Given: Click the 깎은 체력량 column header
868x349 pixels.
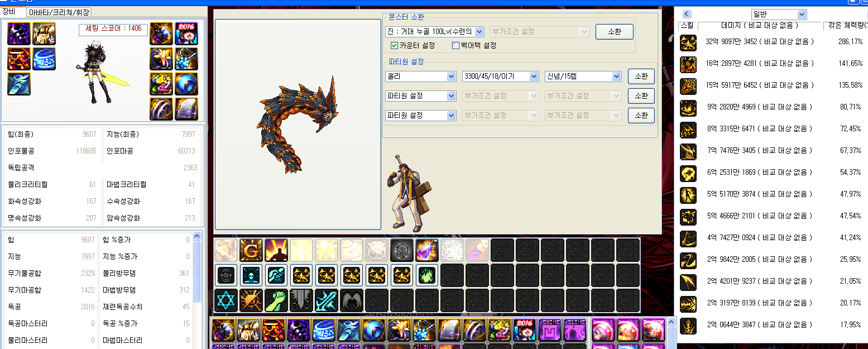Looking at the screenshot, I should tap(846, 26).
